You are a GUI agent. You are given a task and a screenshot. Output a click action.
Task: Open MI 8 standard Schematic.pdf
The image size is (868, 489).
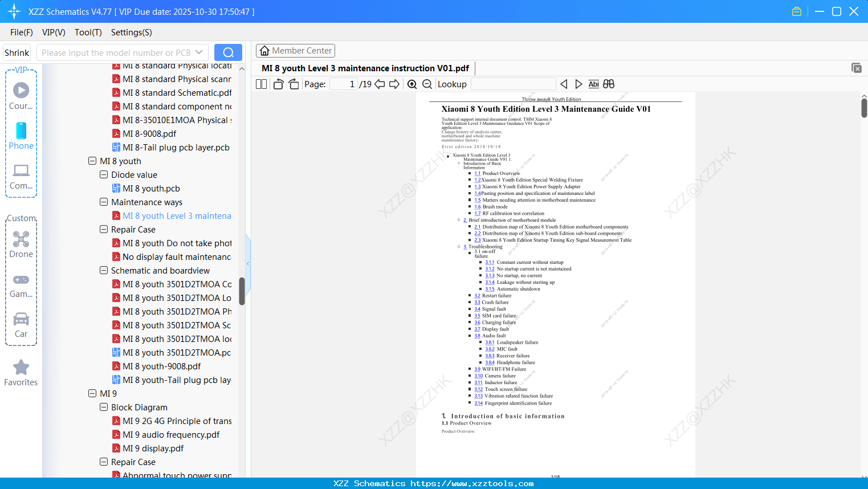tap(172, 93)
